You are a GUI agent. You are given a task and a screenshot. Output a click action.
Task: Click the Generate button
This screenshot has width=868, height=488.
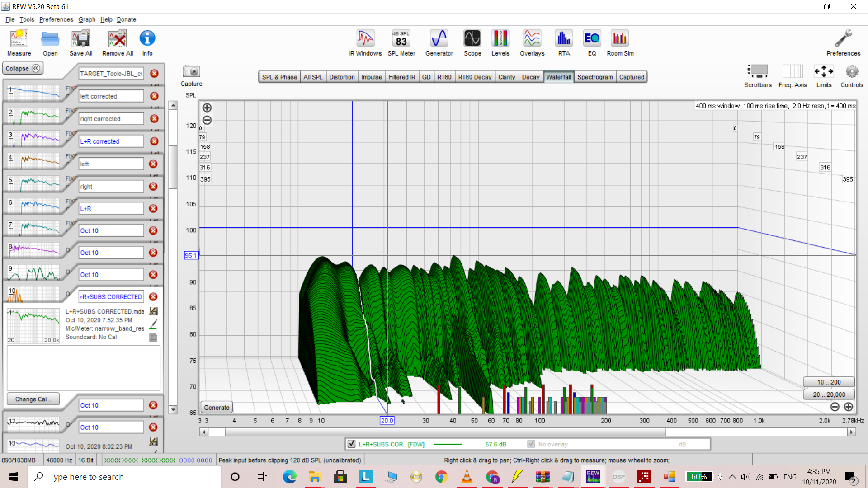(217, 407)
